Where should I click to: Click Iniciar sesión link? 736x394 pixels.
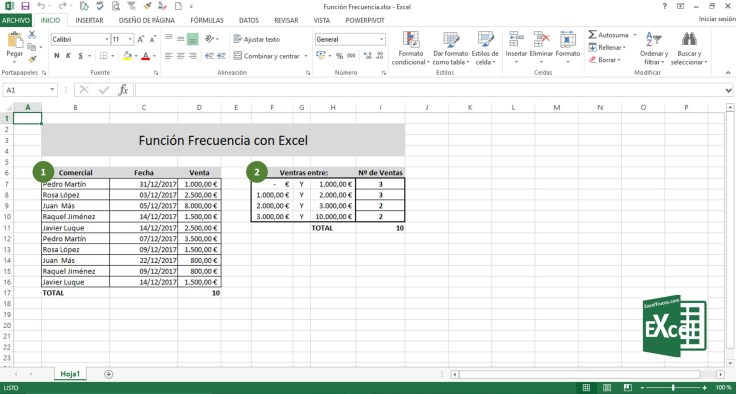click(717, 19)
